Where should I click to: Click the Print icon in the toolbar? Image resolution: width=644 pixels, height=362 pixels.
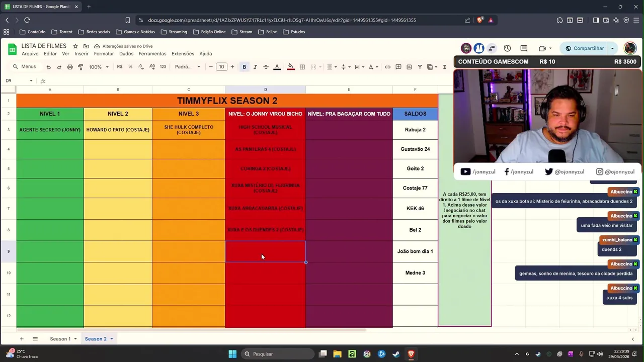point(70,67)
